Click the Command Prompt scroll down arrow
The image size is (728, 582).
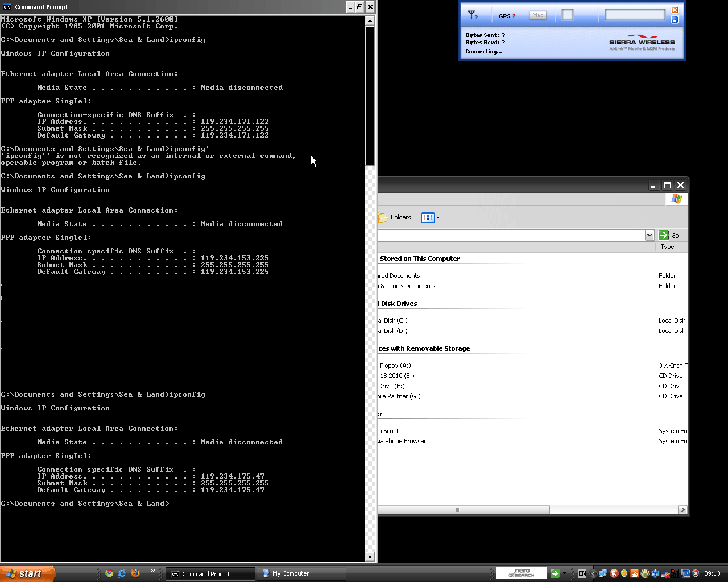click(370, 557)
